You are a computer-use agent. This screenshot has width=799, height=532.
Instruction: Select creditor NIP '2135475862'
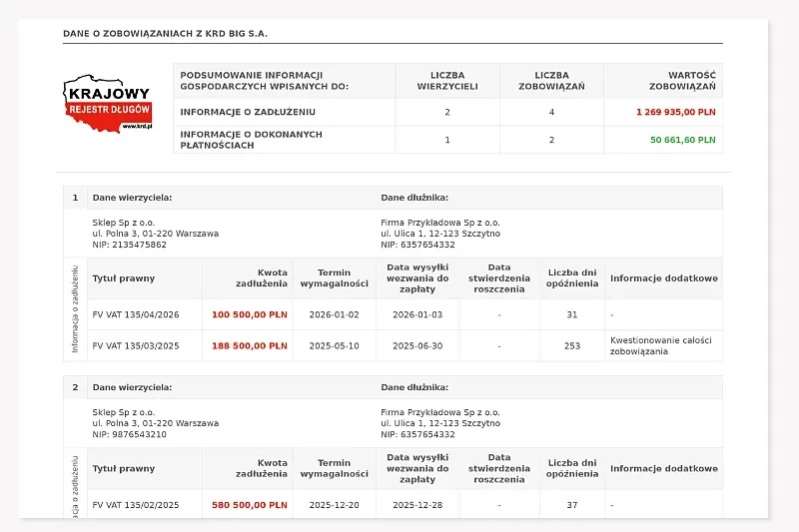point(139,245)
